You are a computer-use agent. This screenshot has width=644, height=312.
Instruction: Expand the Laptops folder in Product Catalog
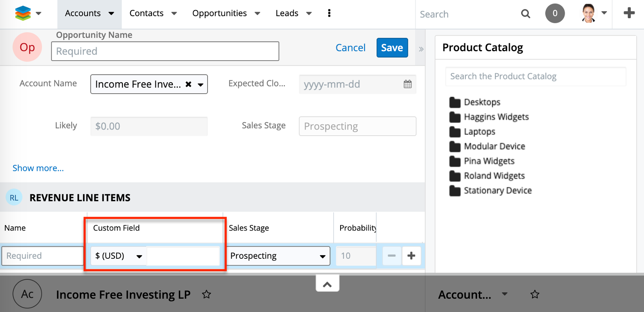479,132
